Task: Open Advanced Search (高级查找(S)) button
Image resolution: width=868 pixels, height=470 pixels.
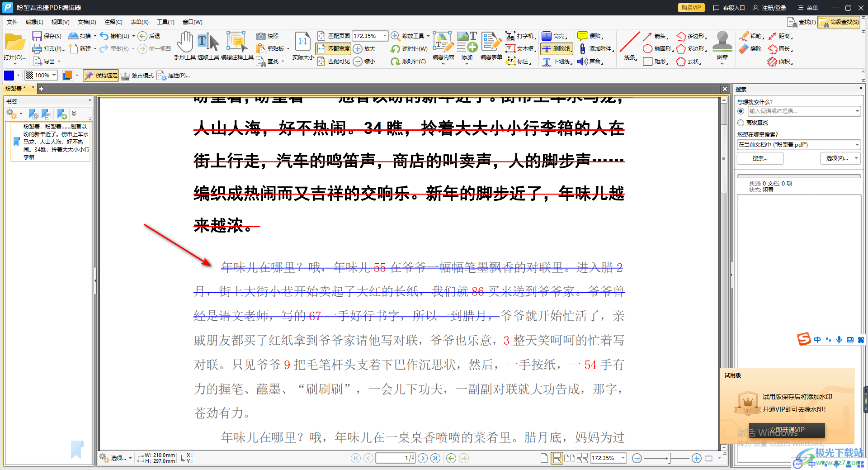Action: pos(840,22)
